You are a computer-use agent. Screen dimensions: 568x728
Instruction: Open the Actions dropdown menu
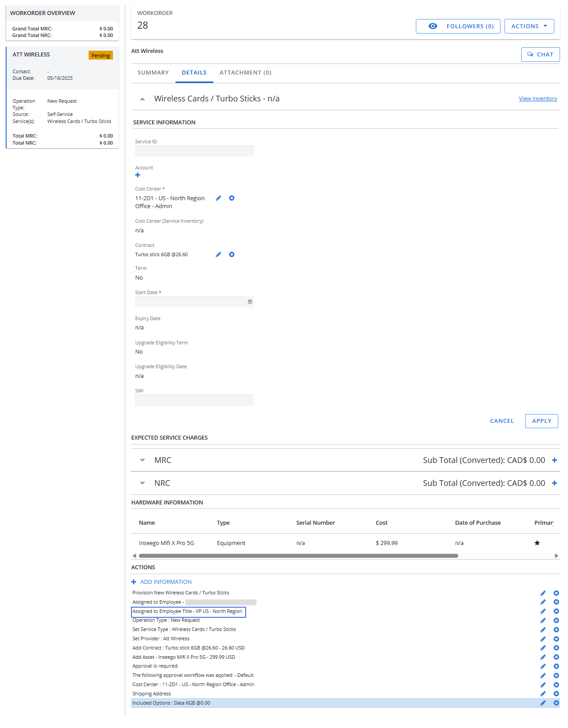(x=529, y=26)
